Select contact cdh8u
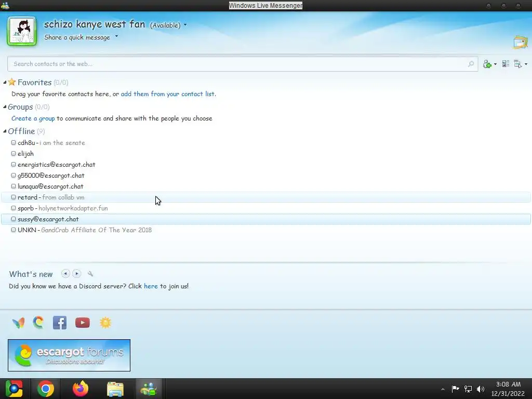532x399 pixels. (265, 143)
